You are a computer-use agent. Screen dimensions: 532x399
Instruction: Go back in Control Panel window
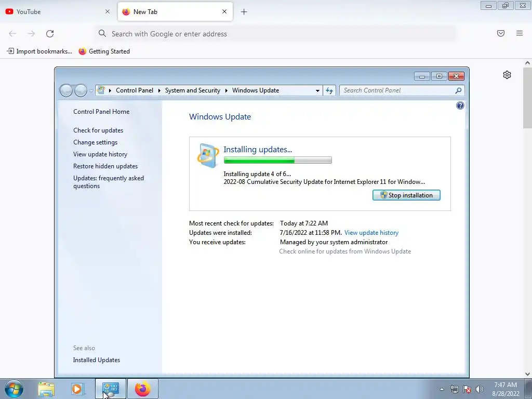pyautogui.click(x=66, y=90)
